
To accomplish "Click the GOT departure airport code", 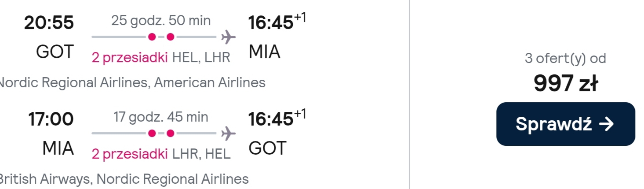I will pos(55,52).
